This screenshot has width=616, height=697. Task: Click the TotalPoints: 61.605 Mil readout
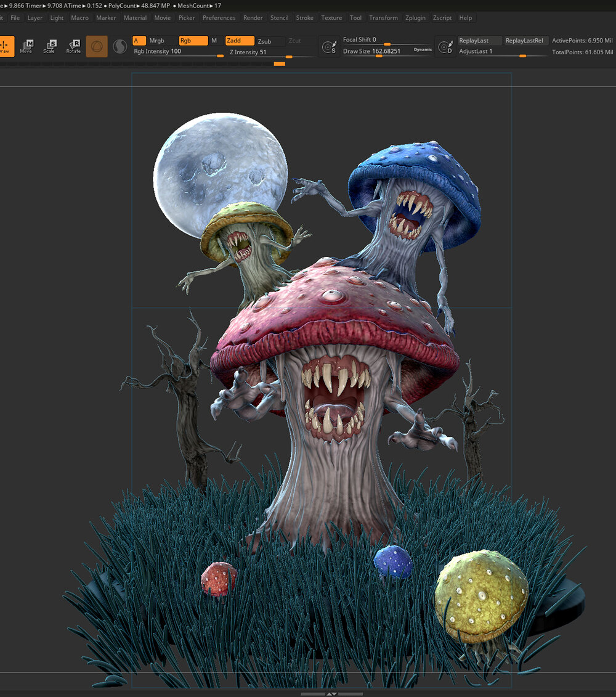point(582,52)
